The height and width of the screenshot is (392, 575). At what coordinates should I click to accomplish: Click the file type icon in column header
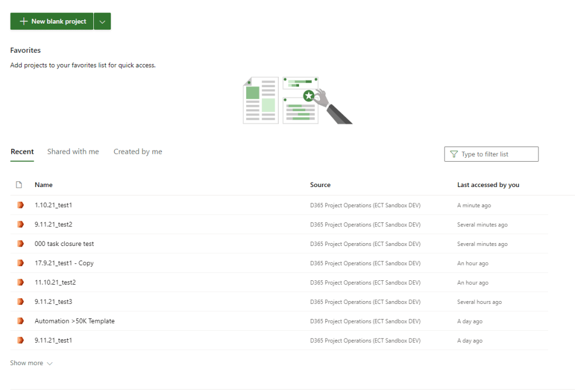(x=19, y=185)
